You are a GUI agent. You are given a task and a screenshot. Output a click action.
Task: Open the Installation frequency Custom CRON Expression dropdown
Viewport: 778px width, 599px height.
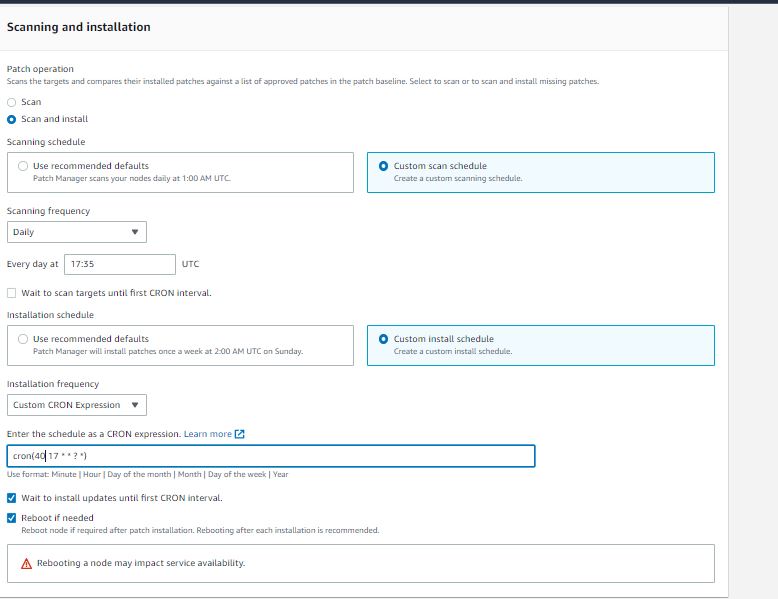77,405
